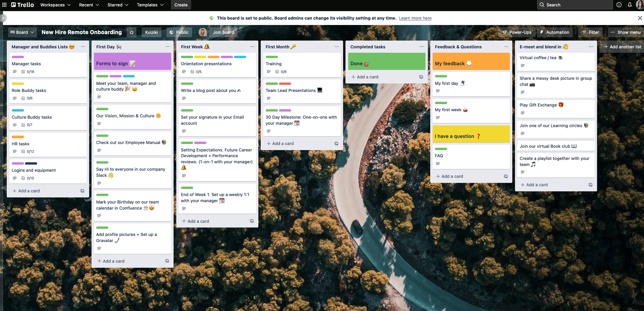Follow the Learn more here link
Image resolution: width=644 pixels, height=311 pixels.
[415, 18]
